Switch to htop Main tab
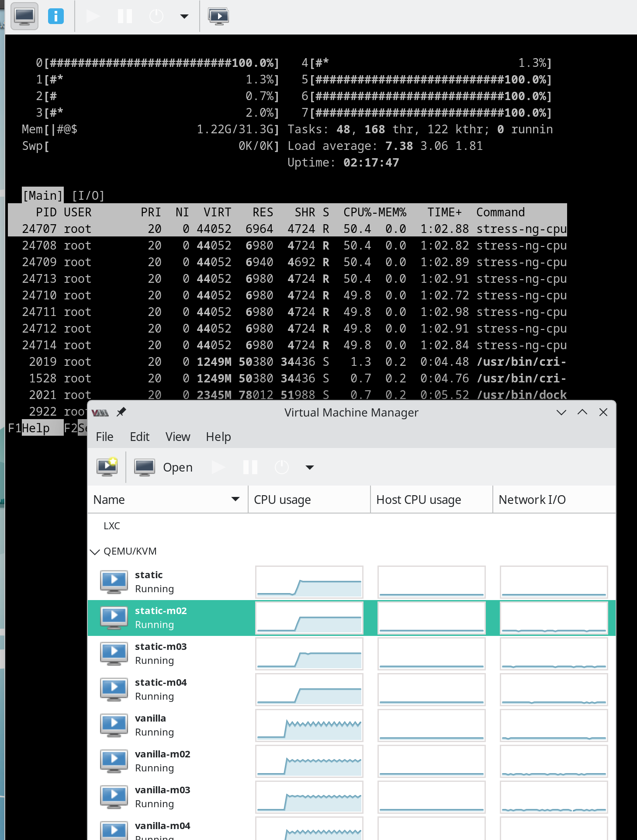Image resolution: width=637 pixels, height=840 pixels. [43, 195]
